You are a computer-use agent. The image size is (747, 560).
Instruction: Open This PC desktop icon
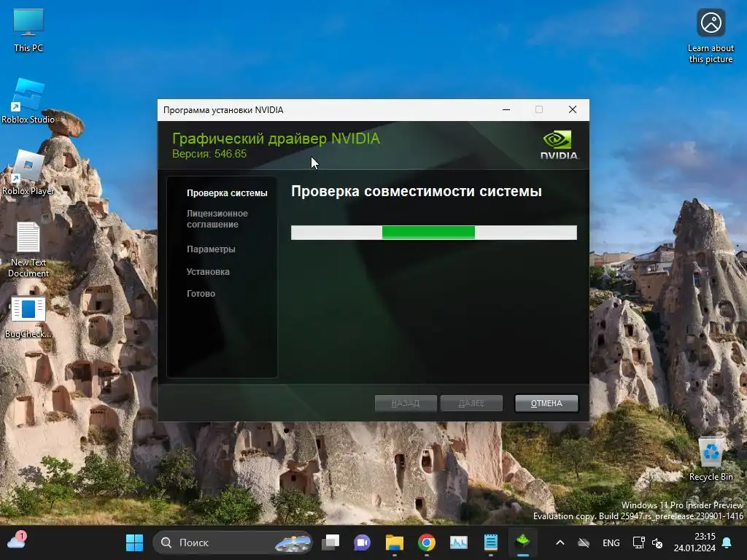click(28, 30)
